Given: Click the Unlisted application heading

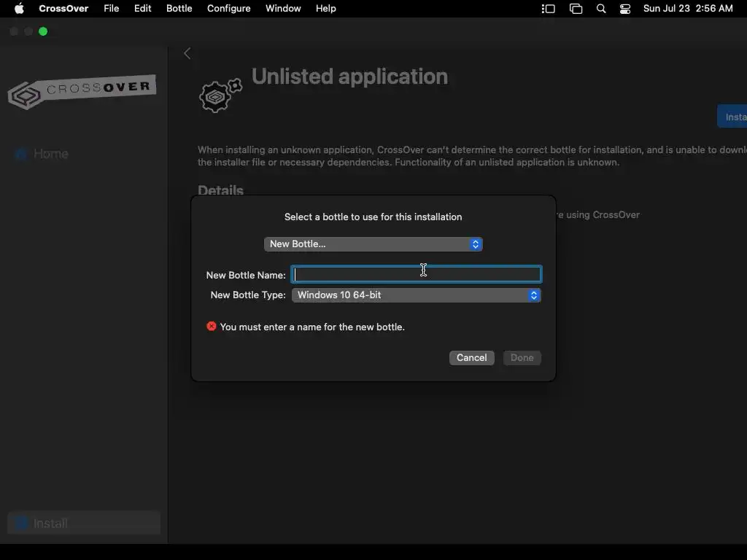Looking at the screenshot, I should tap(349, 77).
